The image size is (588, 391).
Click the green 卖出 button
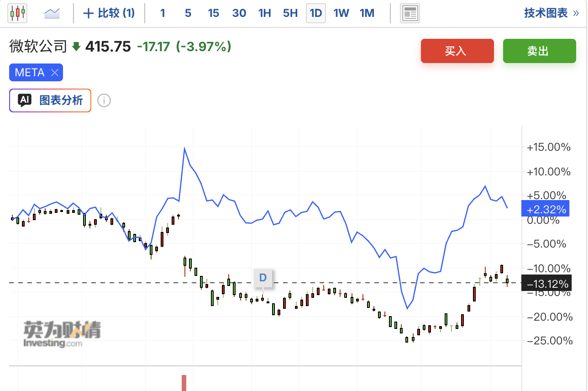[540, 51]
